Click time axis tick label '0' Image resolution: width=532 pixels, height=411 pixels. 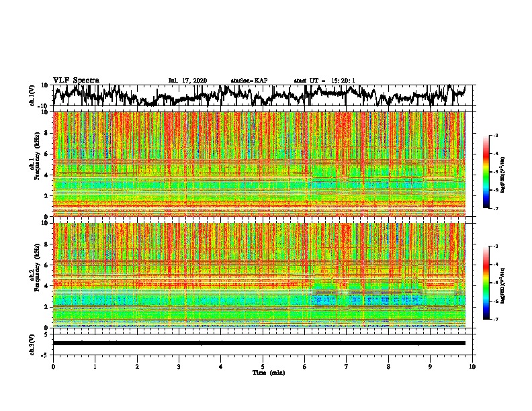point(53,367)
